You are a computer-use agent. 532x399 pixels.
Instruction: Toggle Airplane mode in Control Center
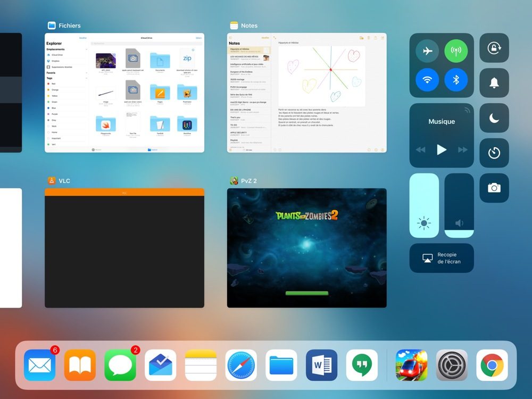click(427, 51)
